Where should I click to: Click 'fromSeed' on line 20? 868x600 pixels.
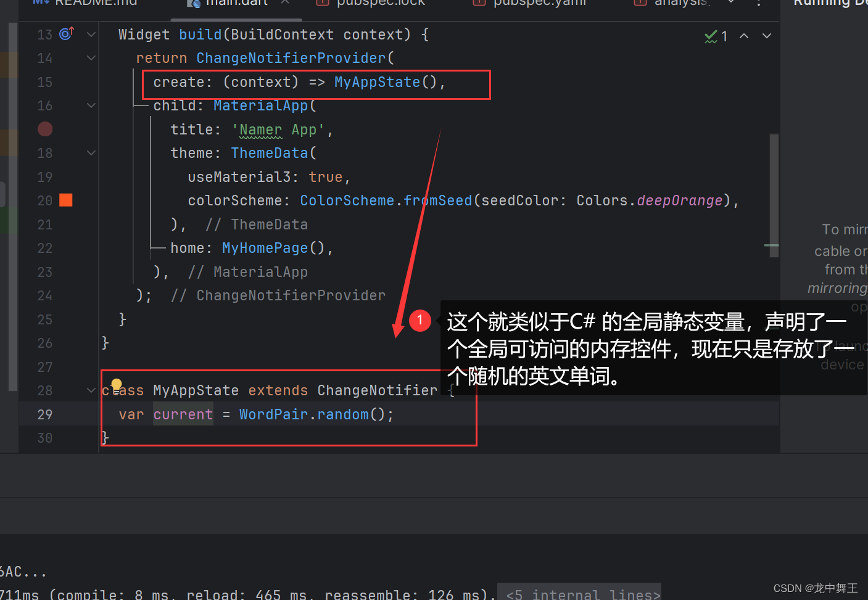pos(437,200)
